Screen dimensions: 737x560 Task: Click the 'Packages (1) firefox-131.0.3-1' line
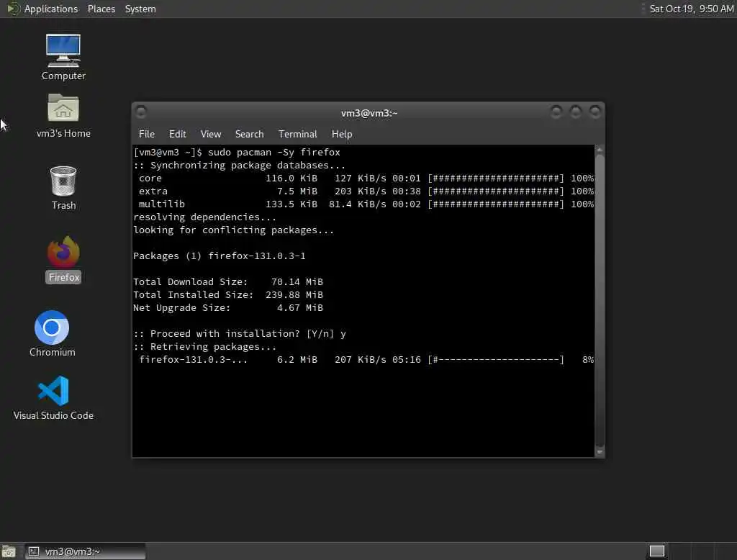(x=220, y=256)
